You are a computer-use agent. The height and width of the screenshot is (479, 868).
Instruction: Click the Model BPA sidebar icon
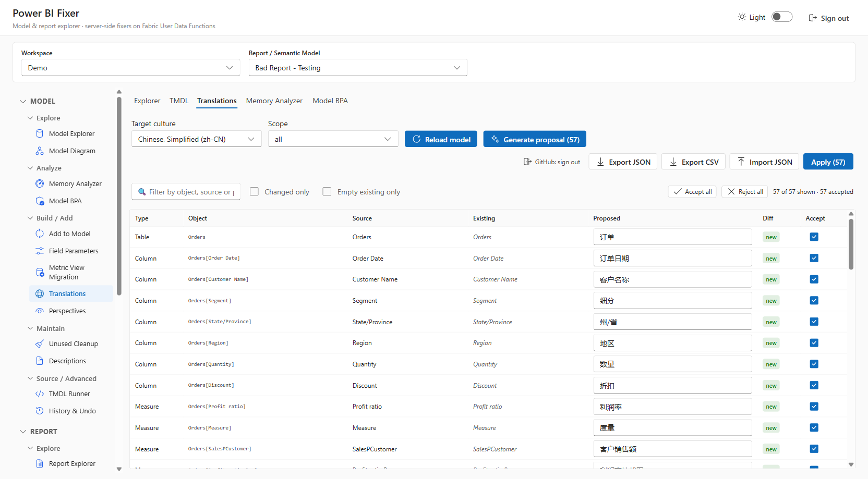point(40,201)
